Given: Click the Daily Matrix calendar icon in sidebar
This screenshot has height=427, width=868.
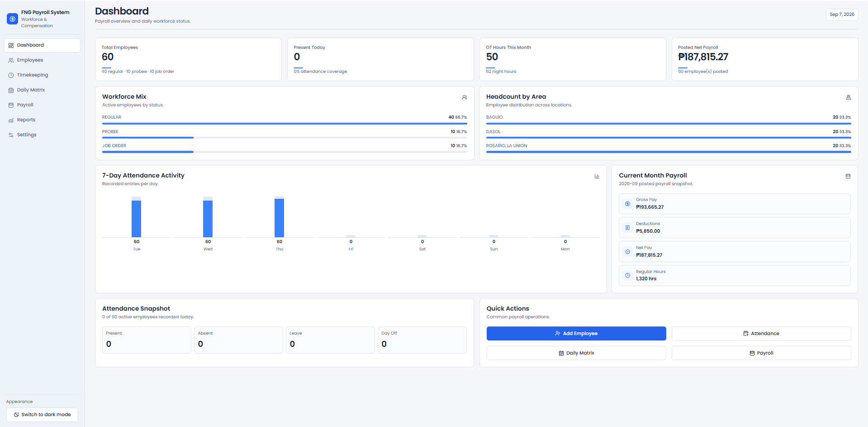Looking at the screenshot, I should [x=11, y=90].
